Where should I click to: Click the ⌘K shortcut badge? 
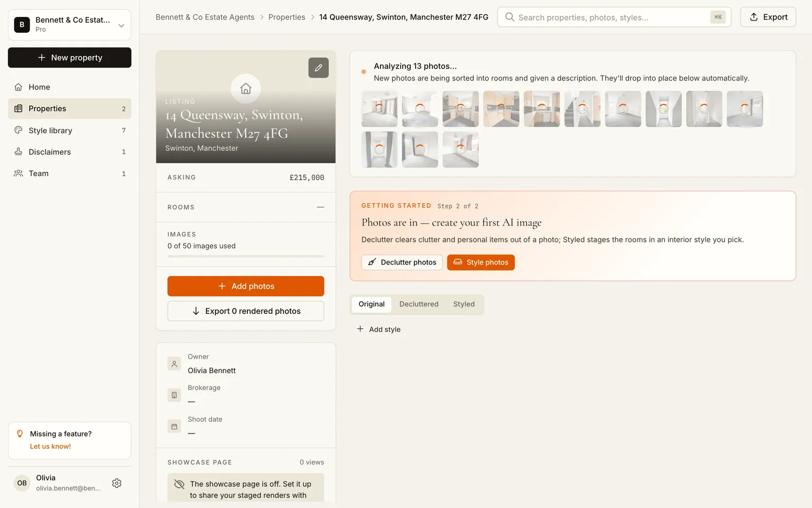click(718, 17)
